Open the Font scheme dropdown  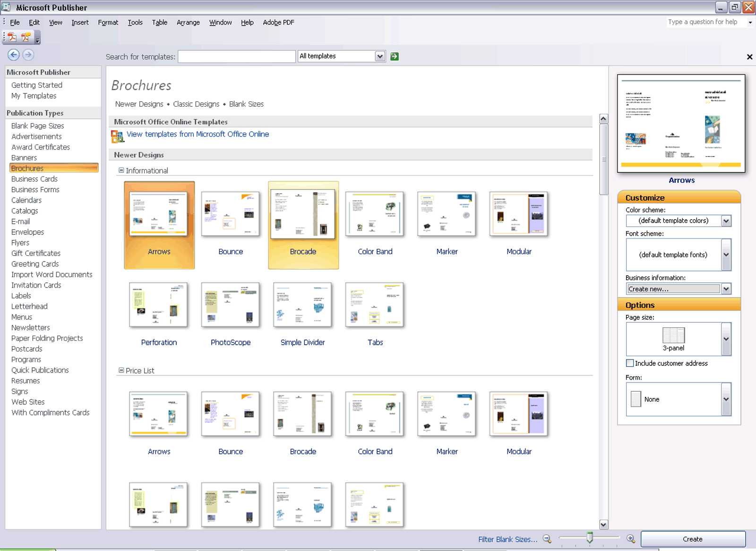pos(726,254)
